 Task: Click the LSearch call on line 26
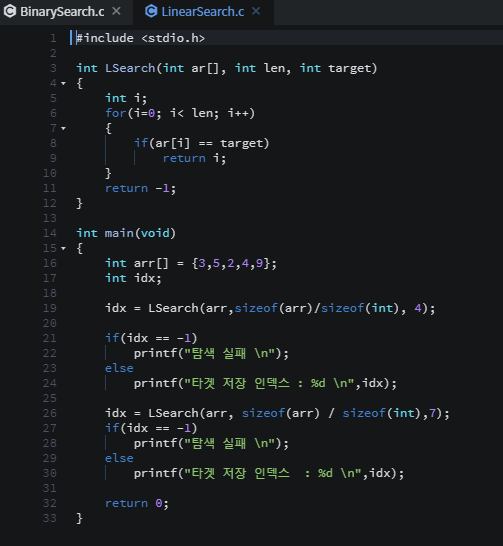[x=299, y=413]
